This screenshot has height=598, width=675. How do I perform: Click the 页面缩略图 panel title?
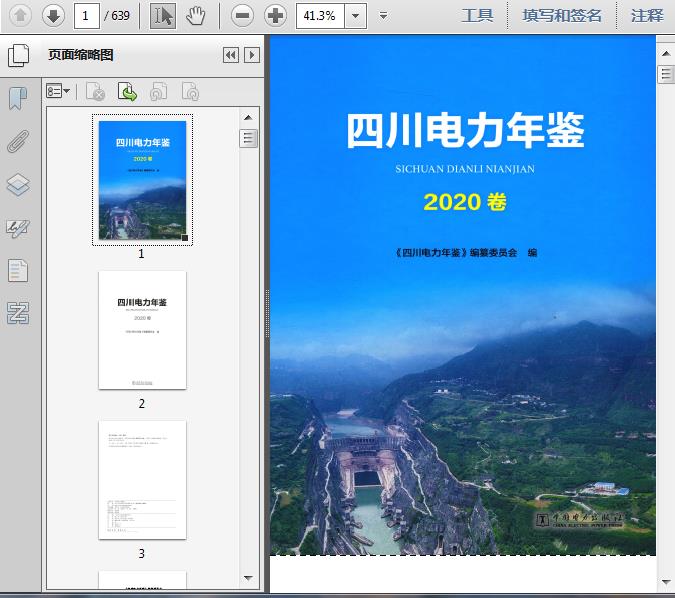[81, 55]
